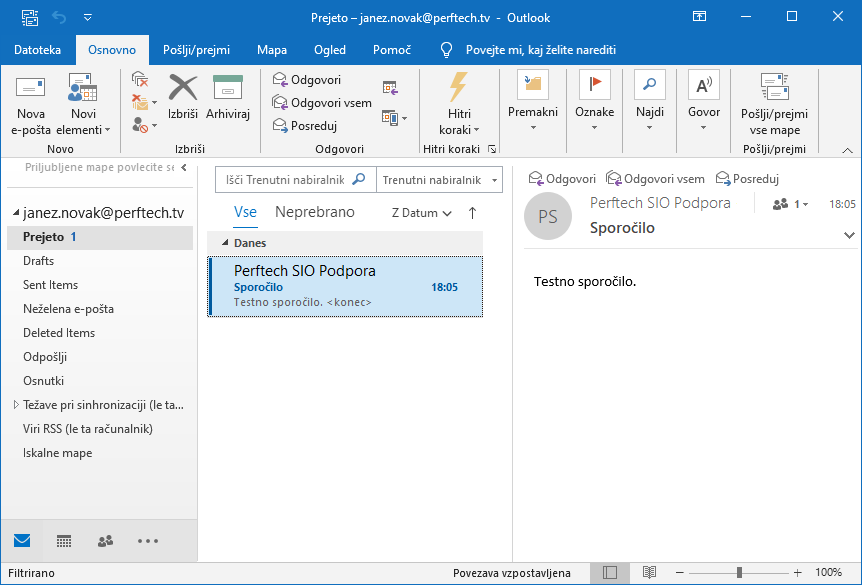Click the search magnifier icon
The image size is (862, 585).
(x=359, y=179)
